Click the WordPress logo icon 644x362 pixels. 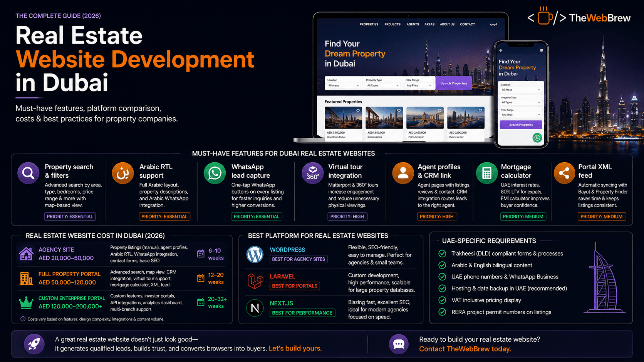click(x=255, y=254)
